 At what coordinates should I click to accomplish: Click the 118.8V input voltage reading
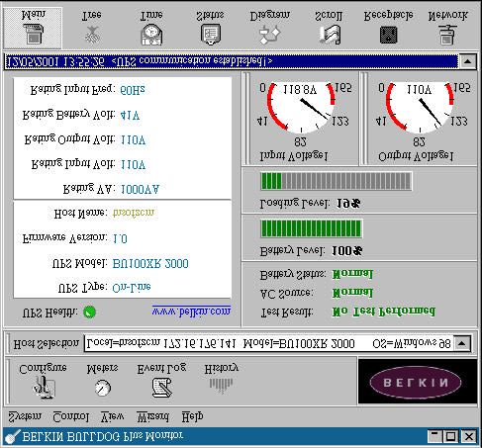[301, 89]
